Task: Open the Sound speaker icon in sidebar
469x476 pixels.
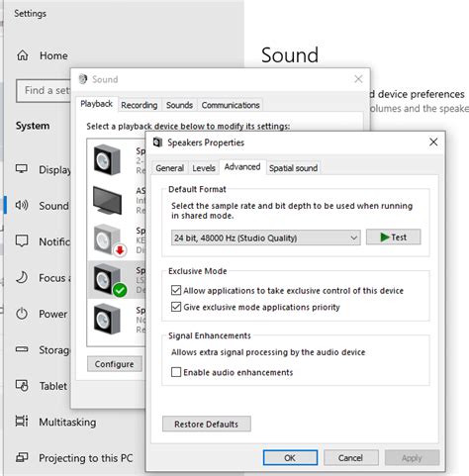Action: tap(22, 206)
